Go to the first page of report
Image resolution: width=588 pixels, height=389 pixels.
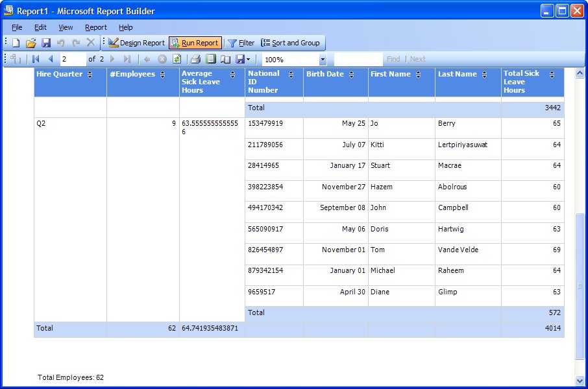pos(36,59)
